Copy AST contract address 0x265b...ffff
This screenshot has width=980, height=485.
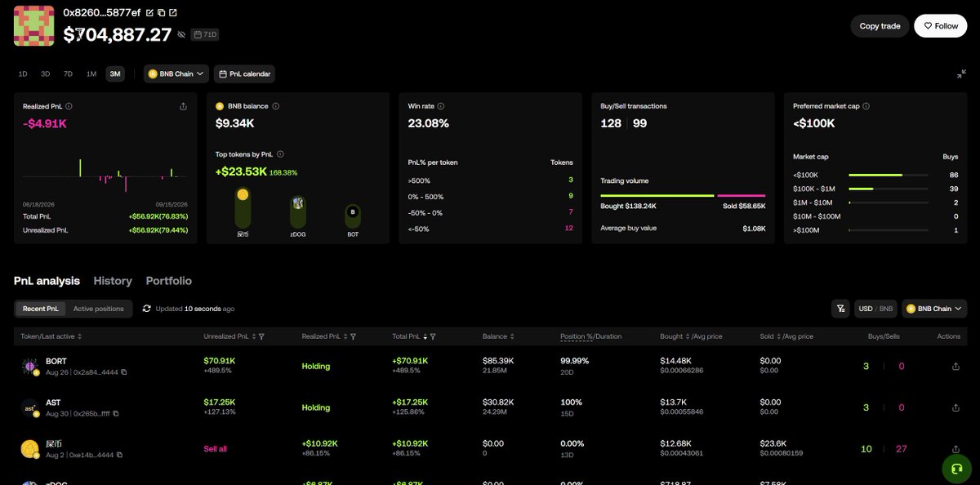pyautogui.click(x=115, y=413)
